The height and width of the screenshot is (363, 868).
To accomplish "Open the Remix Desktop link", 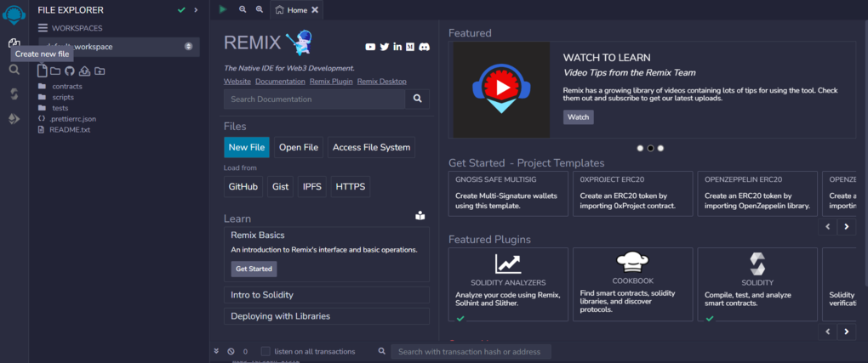I will point(381,82).
